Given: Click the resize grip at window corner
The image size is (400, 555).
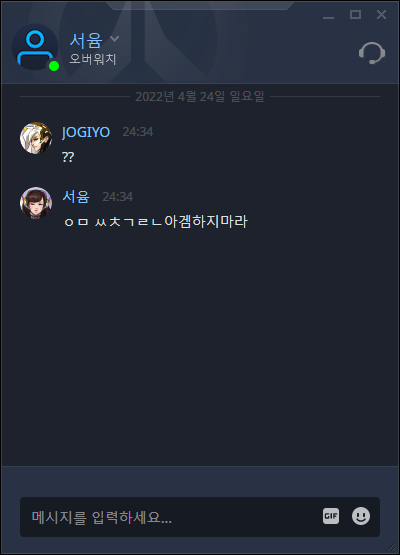Looking at the screenshot, I should [x=393, y=548].
